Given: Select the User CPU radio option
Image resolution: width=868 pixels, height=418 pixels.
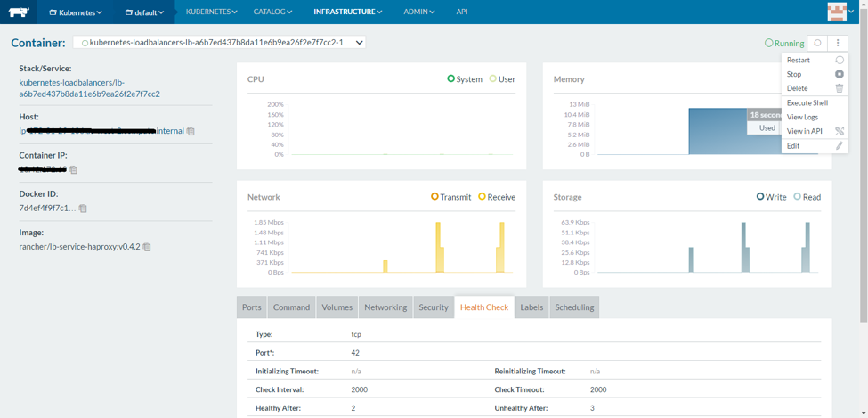Looking at the screenshot, I should pos(493,79).
